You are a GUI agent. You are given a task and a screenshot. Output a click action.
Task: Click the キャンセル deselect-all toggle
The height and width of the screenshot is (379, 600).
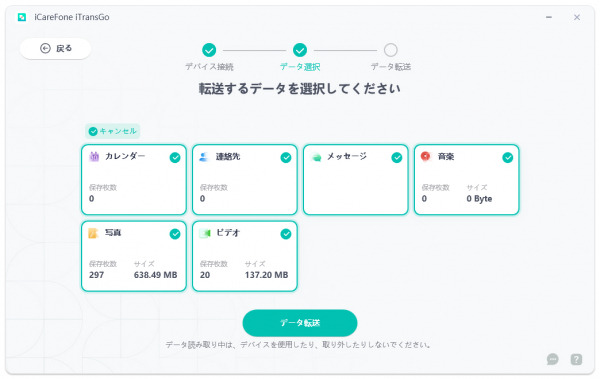pyautogui.click(x=112, y=131)
